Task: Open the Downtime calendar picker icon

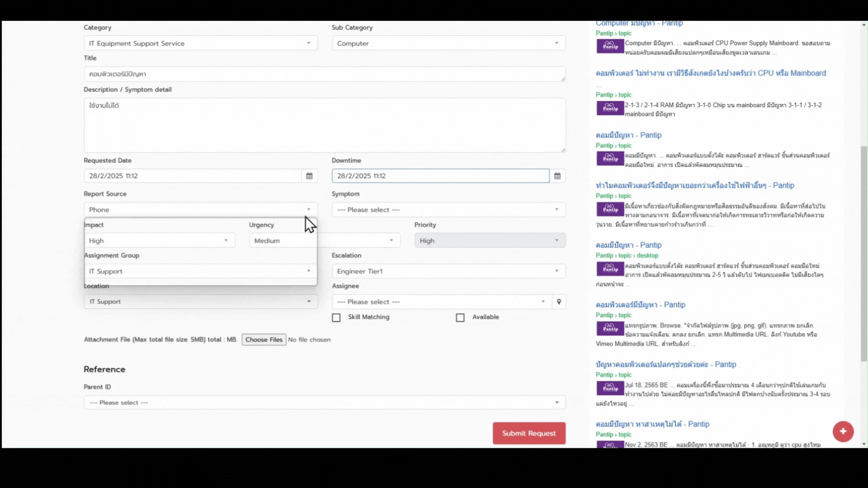Action: [557, 176]
